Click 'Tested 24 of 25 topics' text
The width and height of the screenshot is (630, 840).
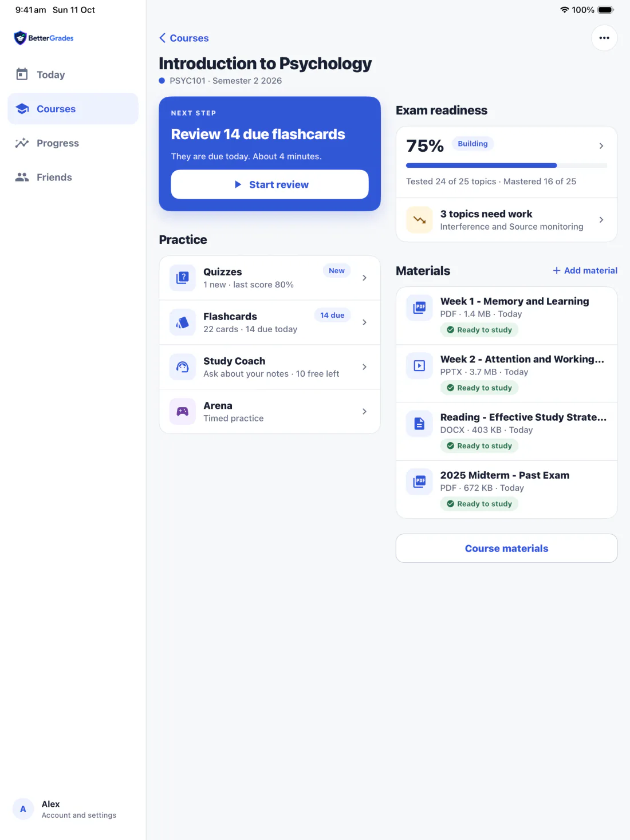(451, 182)
